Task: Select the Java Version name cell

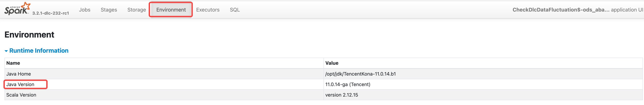Action: (x=20, y=84)
